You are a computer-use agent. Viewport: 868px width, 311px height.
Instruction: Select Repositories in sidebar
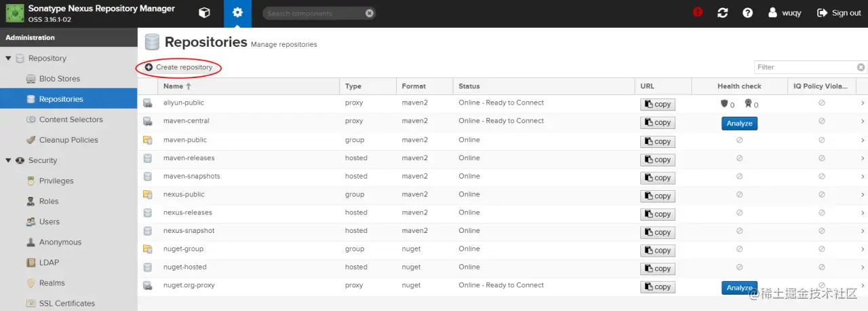[68, 99]
